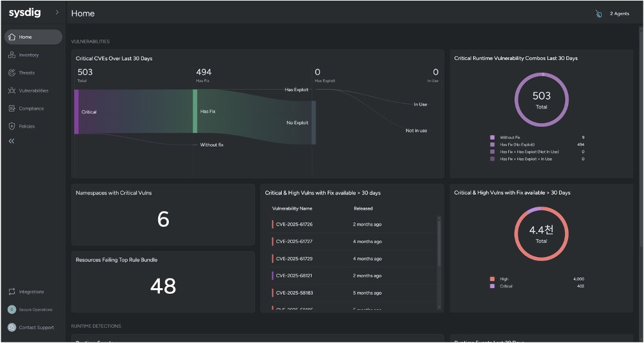Click the 2 Agents label in the header
This screenshot has width=644, height=343.
click(x=620, y=13)
